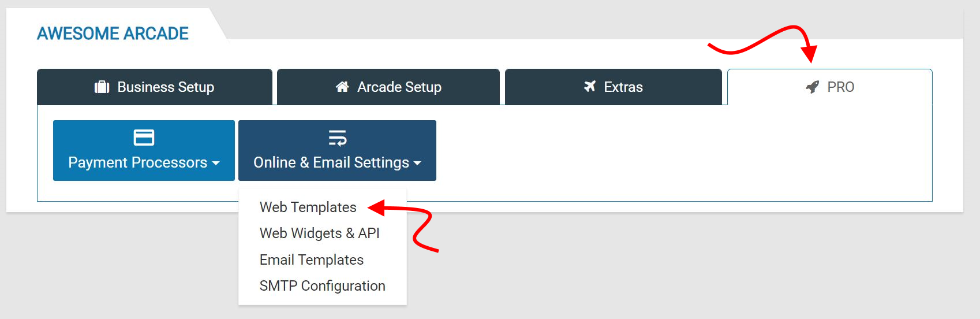Screen dimensions: 980x319
Task: Switch to the Business Setup tab
Action: point(155,87)
